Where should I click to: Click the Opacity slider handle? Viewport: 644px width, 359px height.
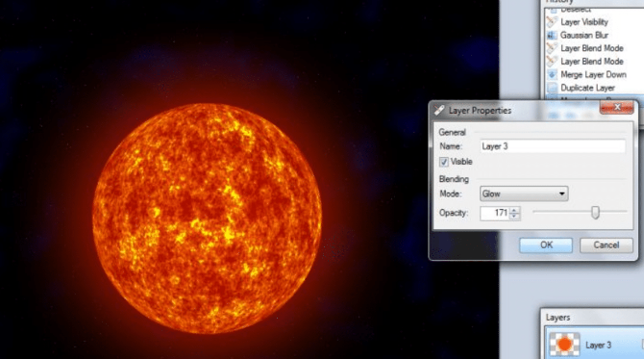(595, 212)
